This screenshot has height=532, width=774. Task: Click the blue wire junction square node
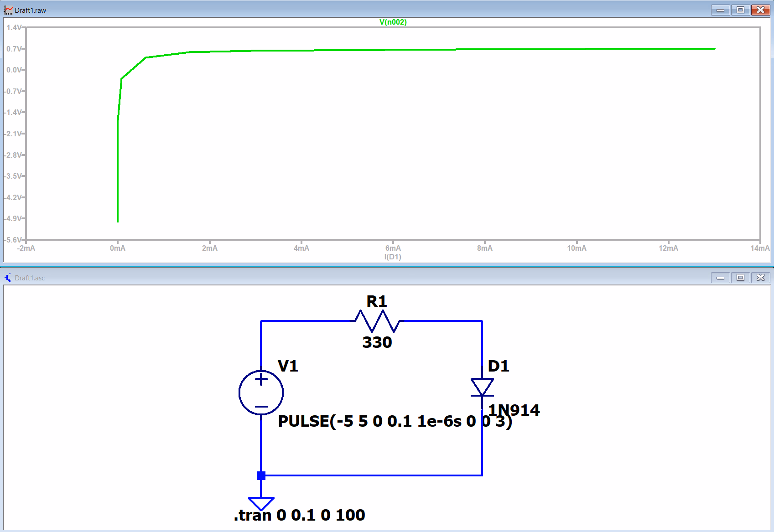(x=261, y=475)
